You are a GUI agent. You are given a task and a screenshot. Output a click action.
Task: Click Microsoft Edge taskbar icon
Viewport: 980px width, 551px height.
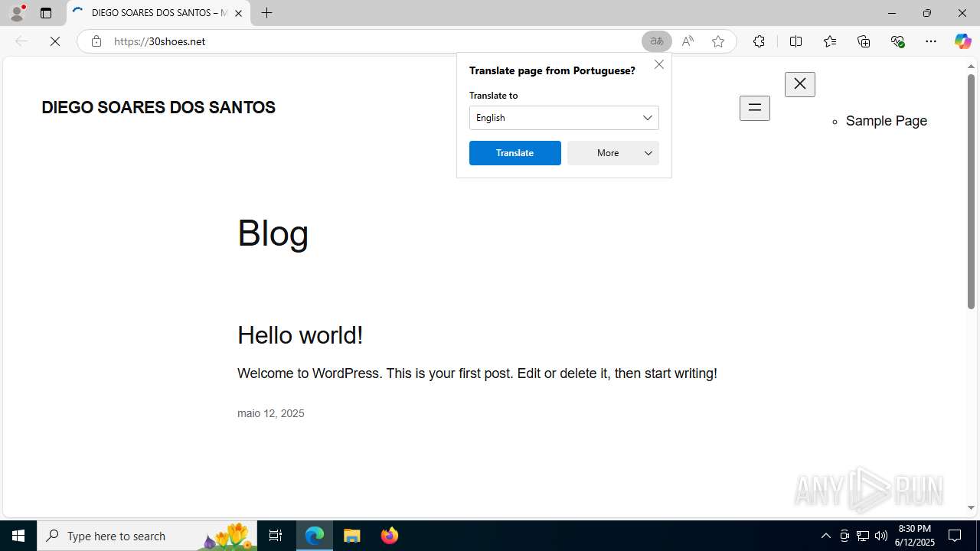click(315, 536)
